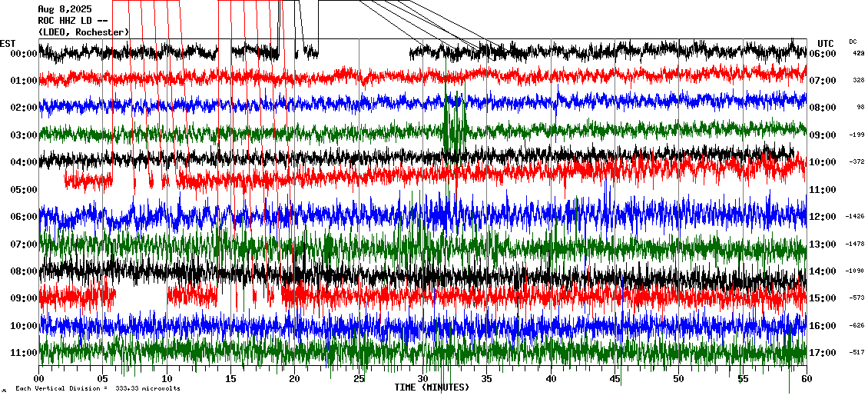Click the UTC timezone heading
The width and height of the screenshot is (868, 399).
[x=825, y=43]
